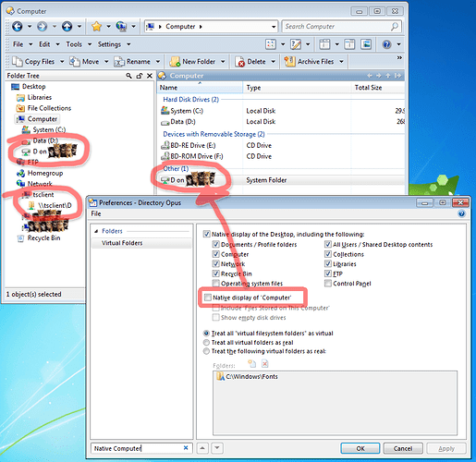Open the Rename button dropdown arrow

click(x=158, y=62)
